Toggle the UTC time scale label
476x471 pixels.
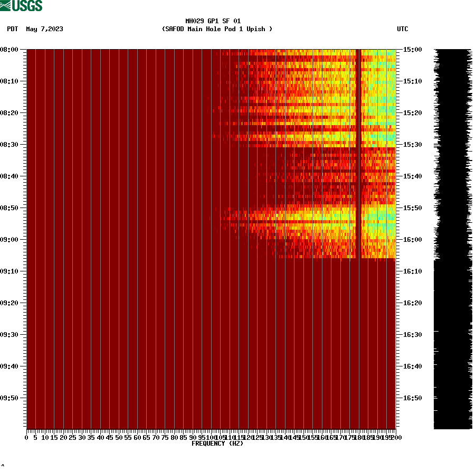(x=403, y=30)
